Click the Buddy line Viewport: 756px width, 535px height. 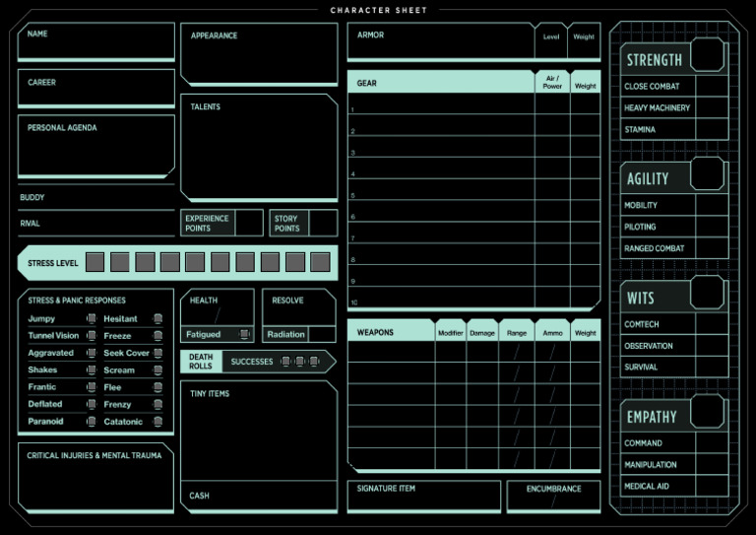coord(96,197)
